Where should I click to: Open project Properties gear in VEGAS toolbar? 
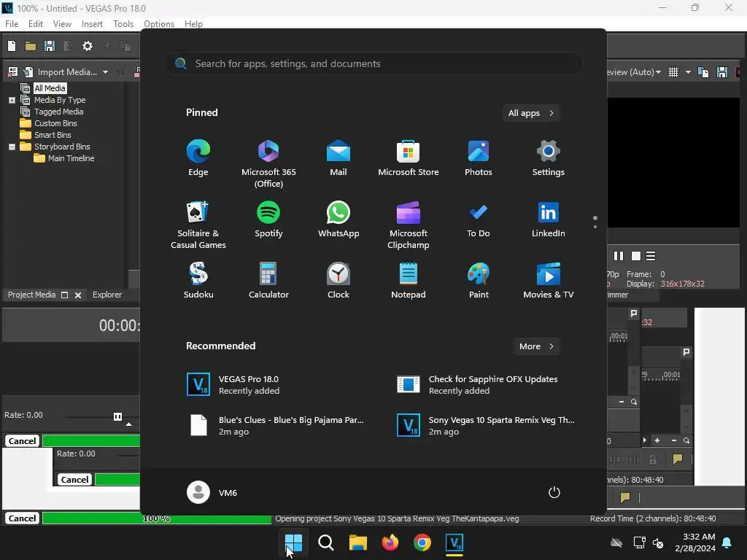[x=88, y=46]
